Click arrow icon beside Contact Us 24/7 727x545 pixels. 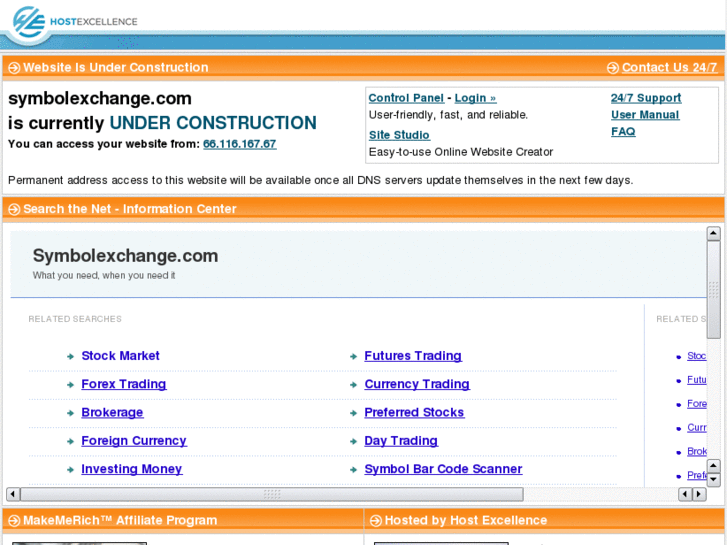click(x=612, y=68)
